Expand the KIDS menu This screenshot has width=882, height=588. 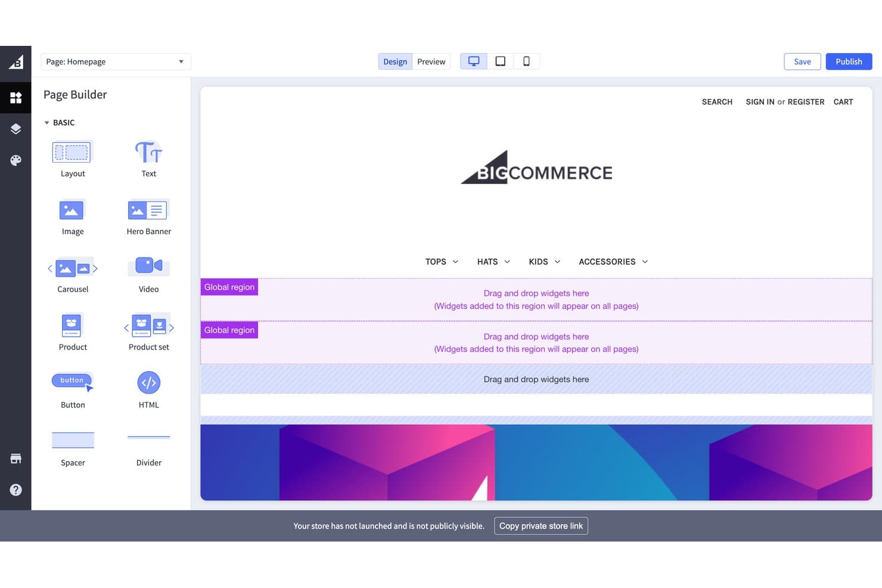pyautogui.click(x=545, y=262)
